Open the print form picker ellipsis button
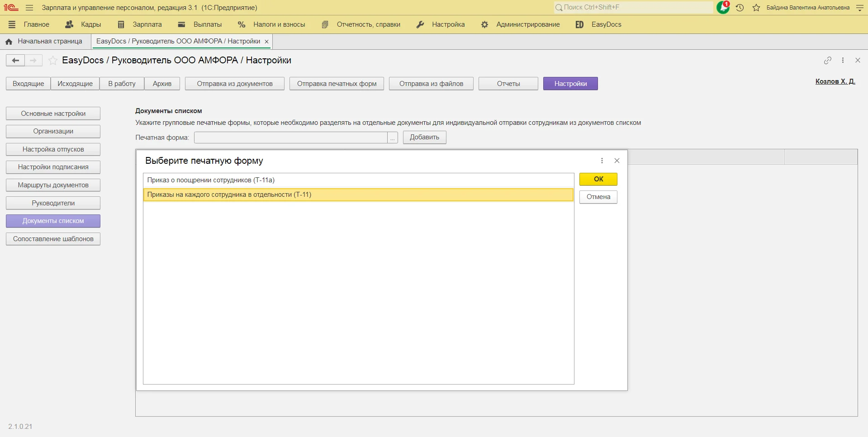 393,138
